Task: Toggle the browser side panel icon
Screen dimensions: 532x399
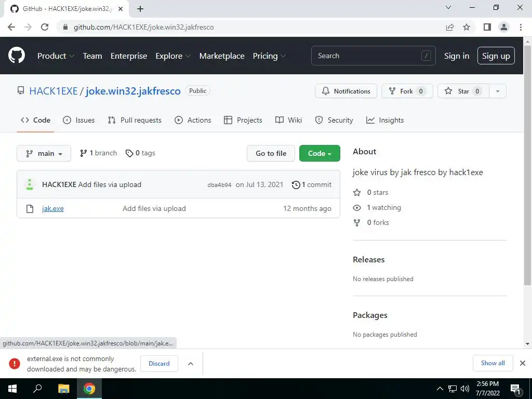Action: click(x=487, y=27)
